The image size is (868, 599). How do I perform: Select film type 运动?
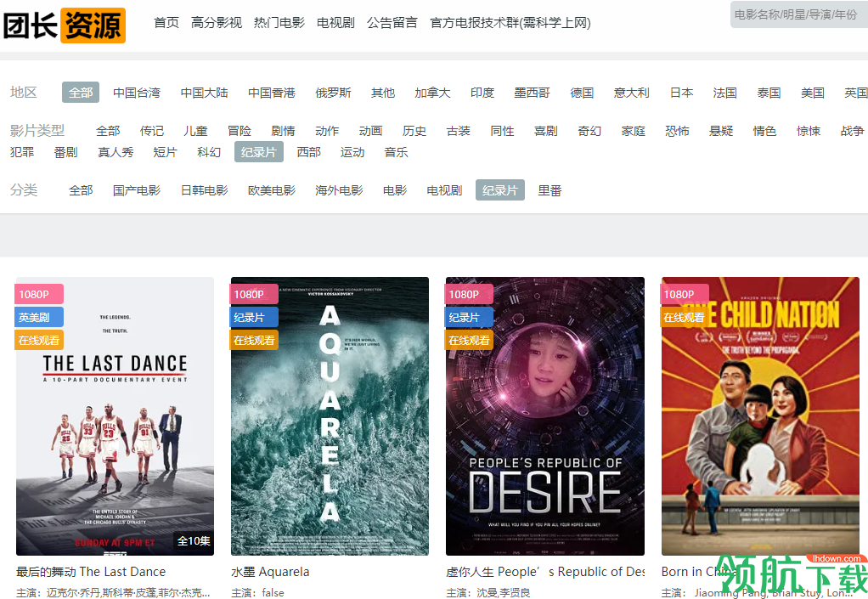[352, 152]
